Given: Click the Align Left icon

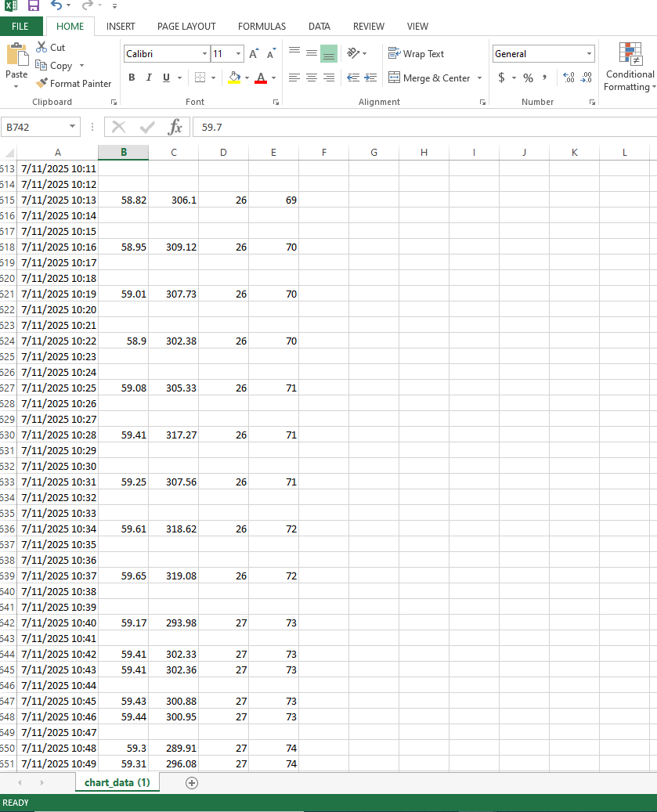Looking at the screenshot, I should tap(294, 78).
